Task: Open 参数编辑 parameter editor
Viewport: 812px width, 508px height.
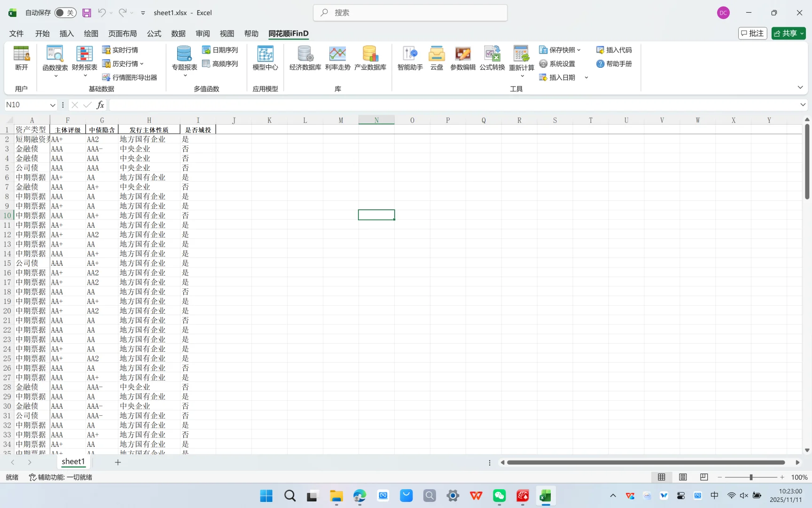Action: click(x=463, y=58)
